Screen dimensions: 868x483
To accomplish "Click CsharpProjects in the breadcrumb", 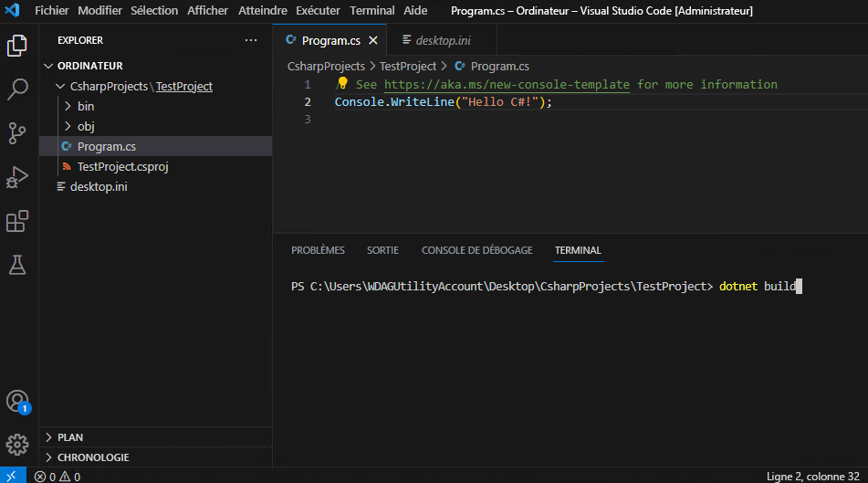I will point(326,67).
